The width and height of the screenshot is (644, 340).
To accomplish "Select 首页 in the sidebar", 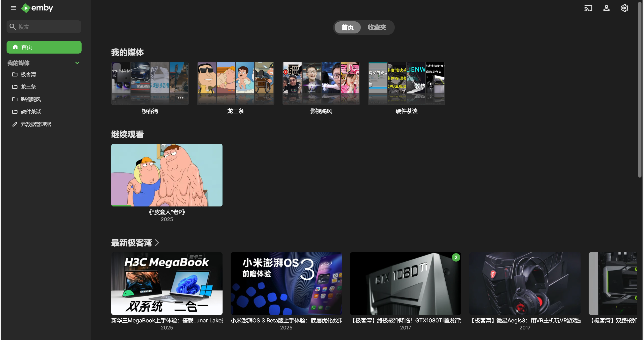I will (44, 47).
